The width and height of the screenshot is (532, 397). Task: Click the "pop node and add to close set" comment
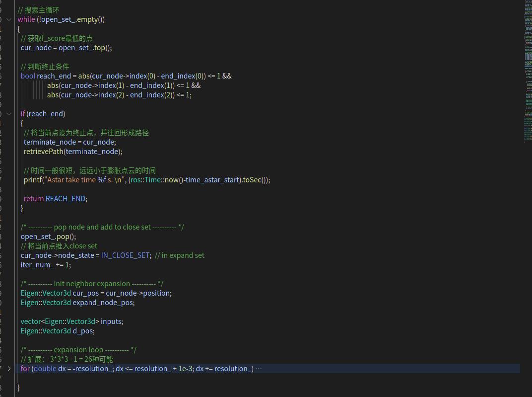tap(102, 227)
